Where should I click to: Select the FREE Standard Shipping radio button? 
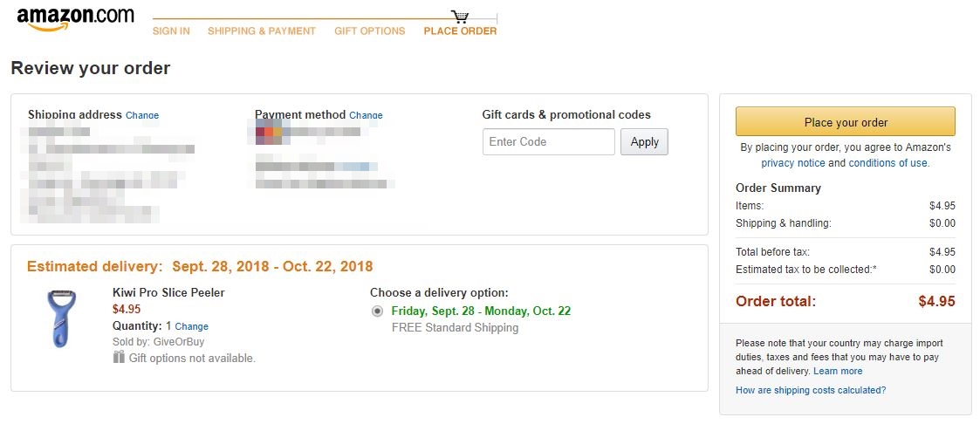[x=377, y=311]
